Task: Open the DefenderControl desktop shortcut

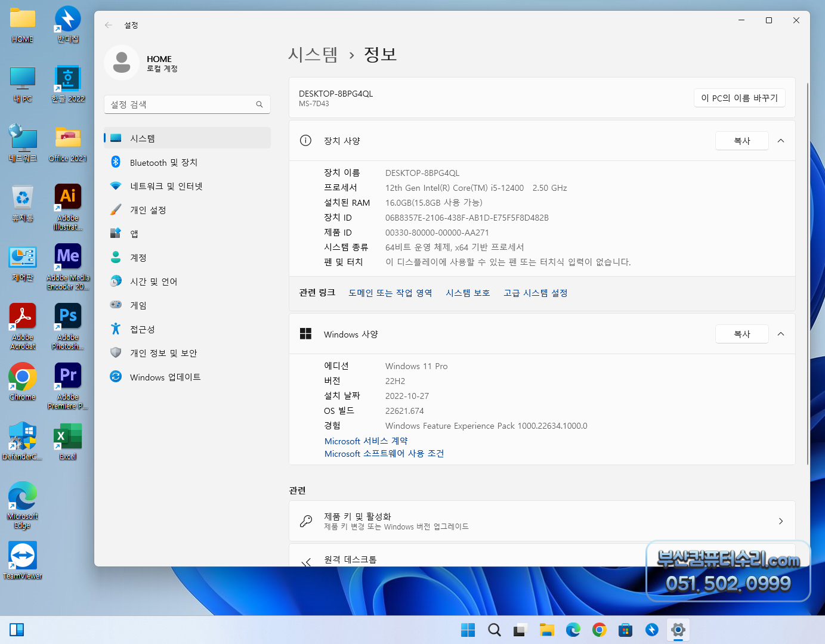Action: coord(23,442)
